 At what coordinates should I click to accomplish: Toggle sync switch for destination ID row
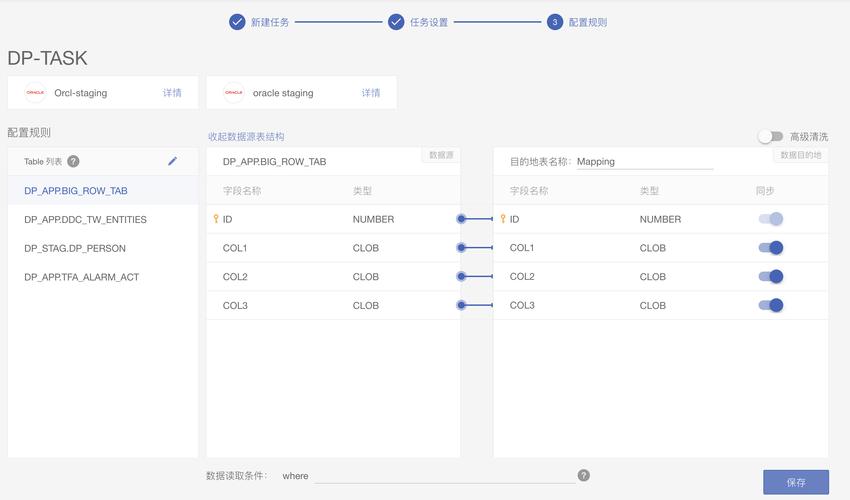click(x=771, y=219)
